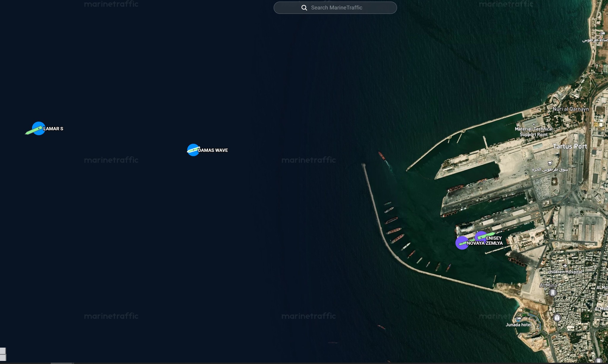Click the Al Mina building icon
Image resolution: width=608 pixels, height=364 pixels.
tap(552, 293)
